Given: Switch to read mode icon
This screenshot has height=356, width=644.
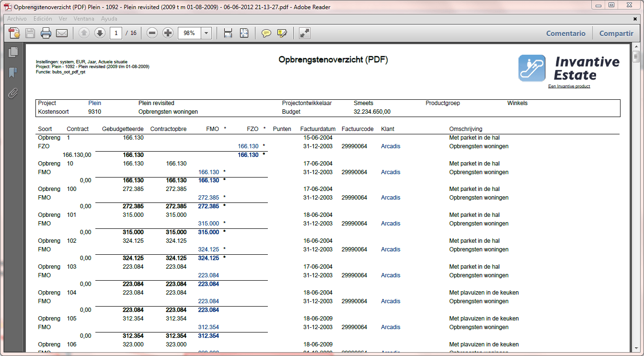Looking at the screenshot, I should point(305,33).
